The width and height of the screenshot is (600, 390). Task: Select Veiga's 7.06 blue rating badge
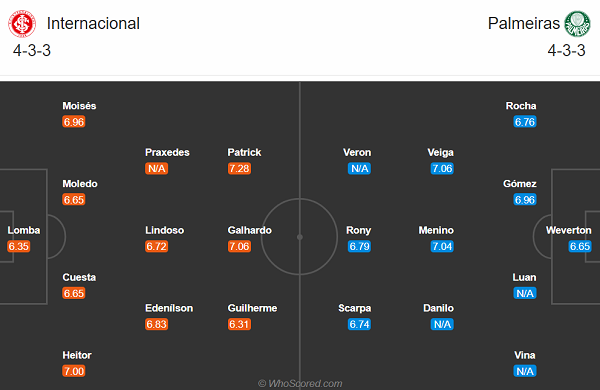coord(442,168)
